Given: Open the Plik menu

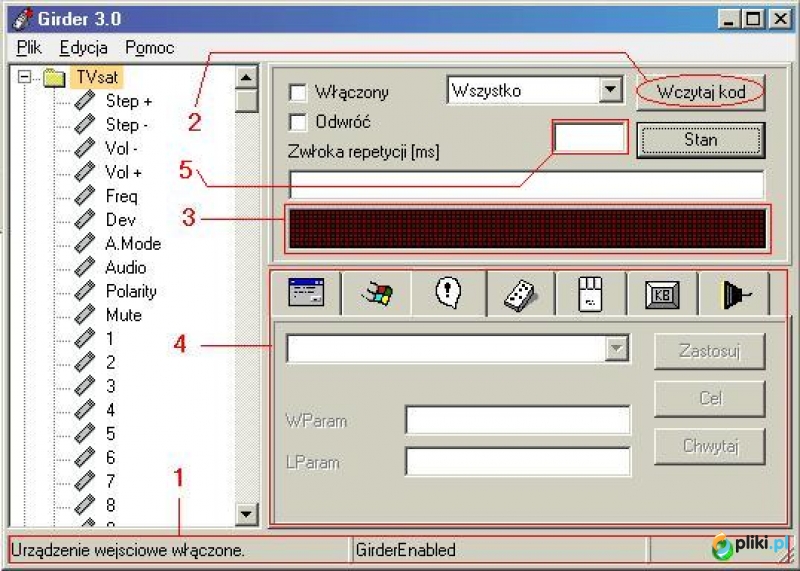Looking at the screenshot, I should click(x=29, y=47).
